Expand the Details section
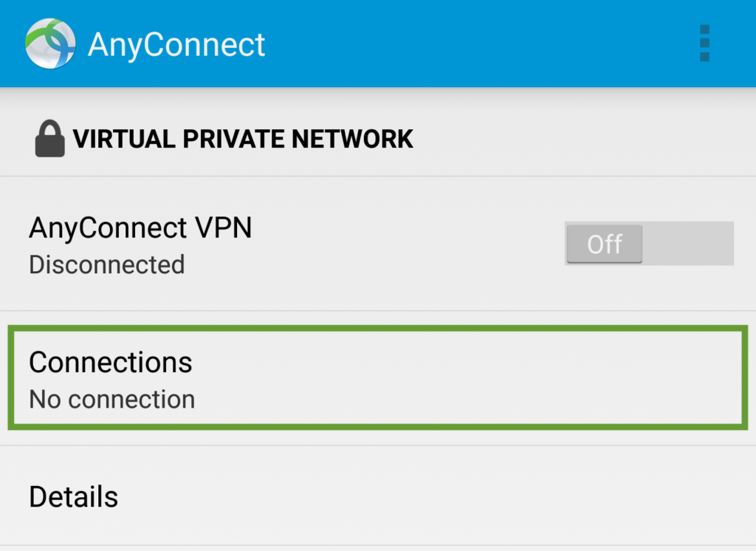This screenshot has height=551, width=756. (x=378, y=496)
